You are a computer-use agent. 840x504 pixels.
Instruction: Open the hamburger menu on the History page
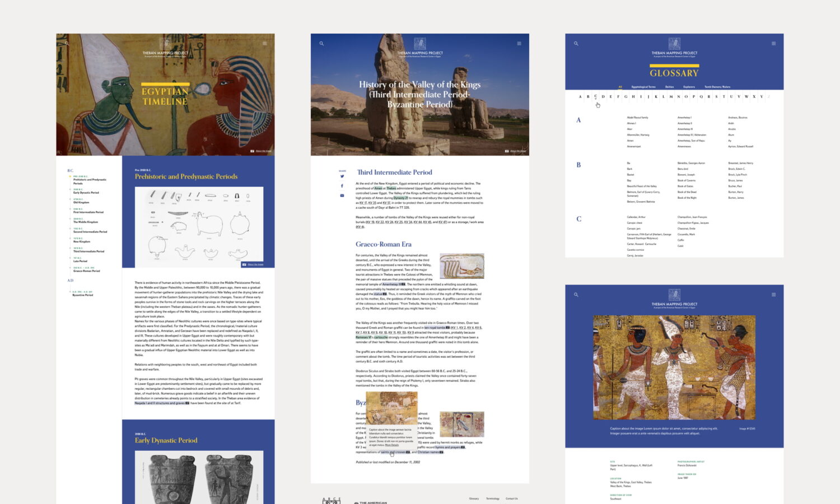click(520, 43)
